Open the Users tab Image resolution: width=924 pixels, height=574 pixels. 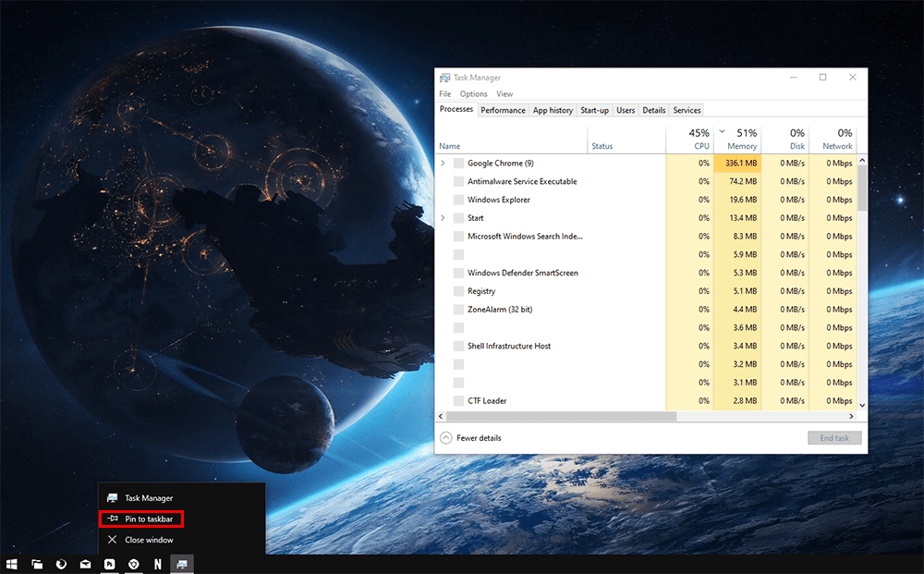pos(626,110)
